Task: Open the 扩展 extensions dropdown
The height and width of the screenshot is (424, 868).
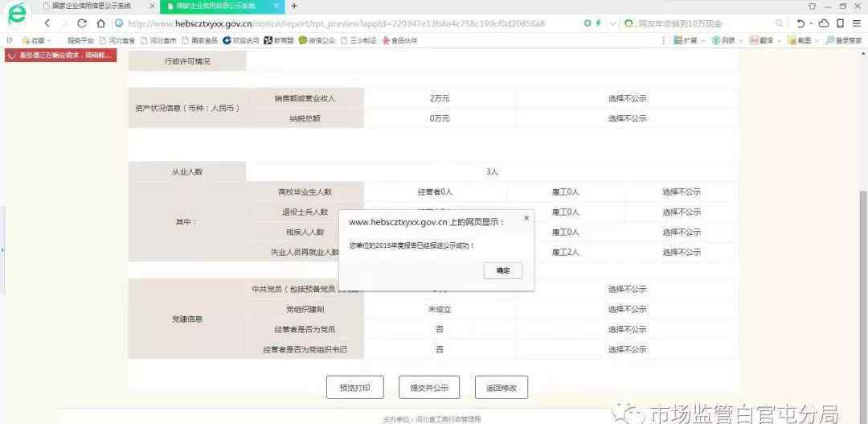Action: pyautogui.click(x=690, y=40)
